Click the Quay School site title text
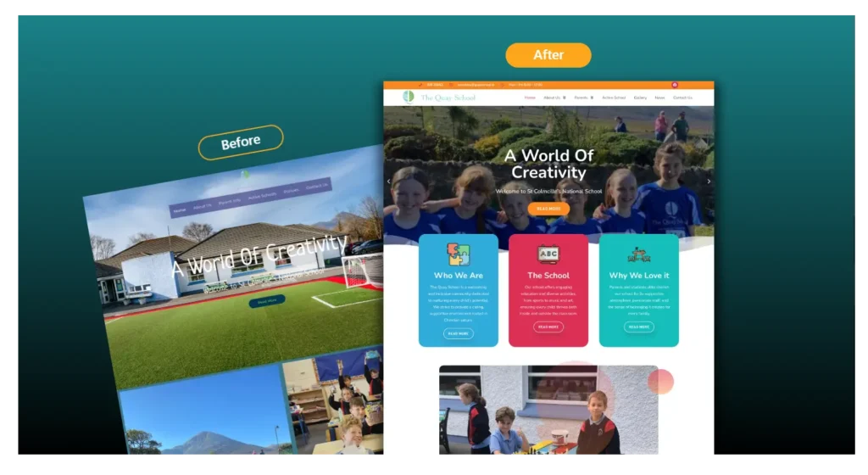The width and height of the screenshot is (868, 475). (x=448, y=98)
